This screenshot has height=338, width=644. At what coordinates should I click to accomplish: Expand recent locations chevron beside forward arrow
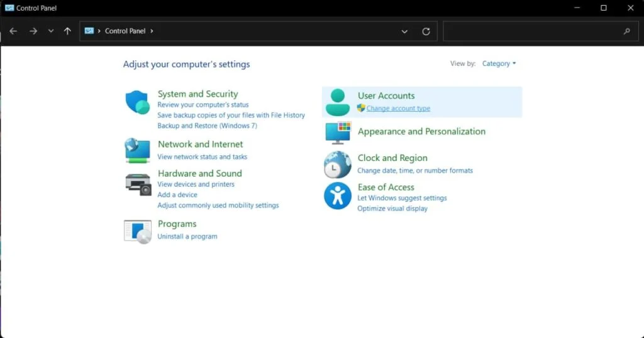(51, 31)
